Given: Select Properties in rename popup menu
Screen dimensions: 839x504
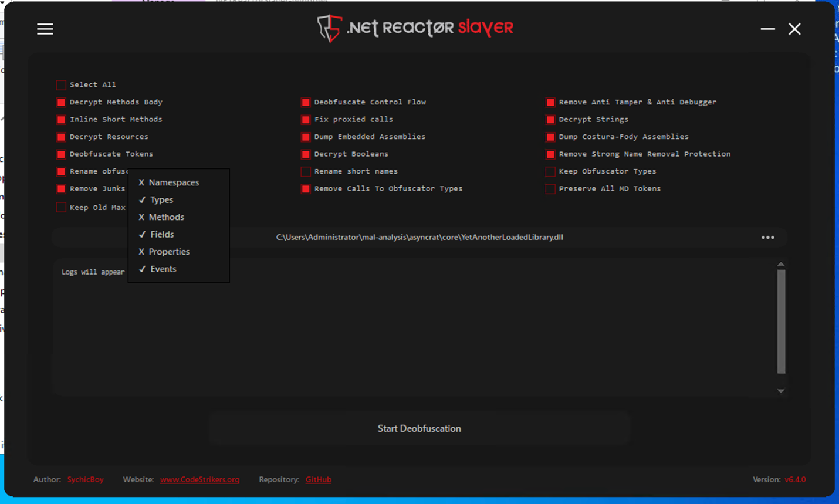Looking at the screenshot, I should pyautogui.click(x=178, y=252).
